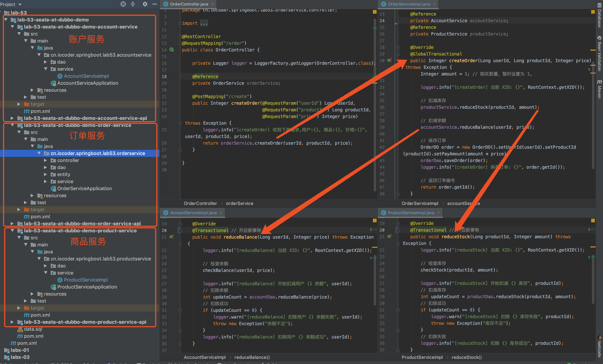Click the gutter icon beside OrderController class
The height and width of the screenshot is (364, 603).
pyautogui.click(x=172, y=50)
